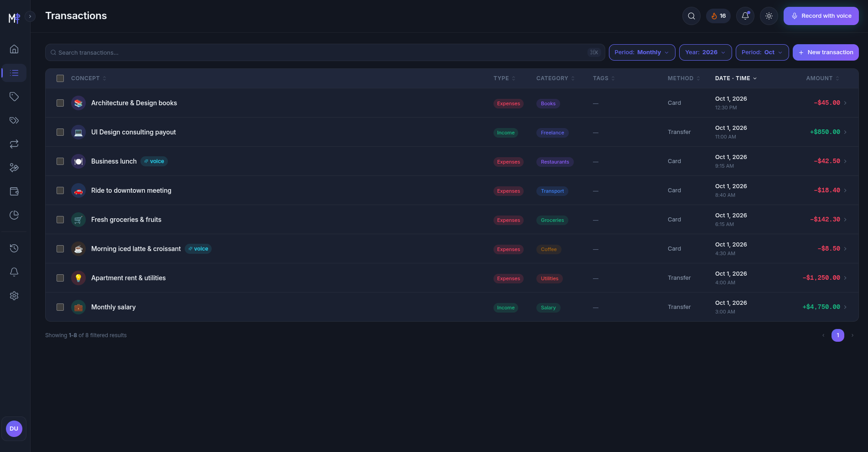The width and height of the screenshot is (868, 452).
Task: Open the pie chart reports icon
Action: [x=14, y=215]
